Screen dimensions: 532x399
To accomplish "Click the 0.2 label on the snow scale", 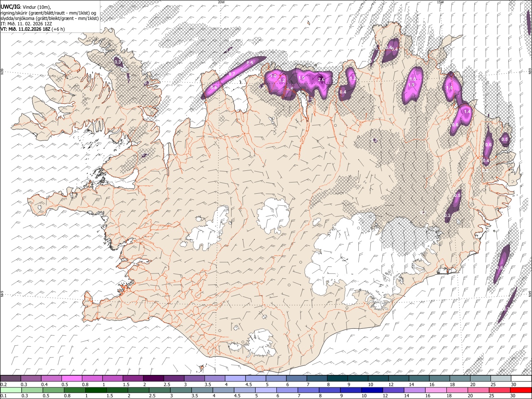I will tap(3, 384).
